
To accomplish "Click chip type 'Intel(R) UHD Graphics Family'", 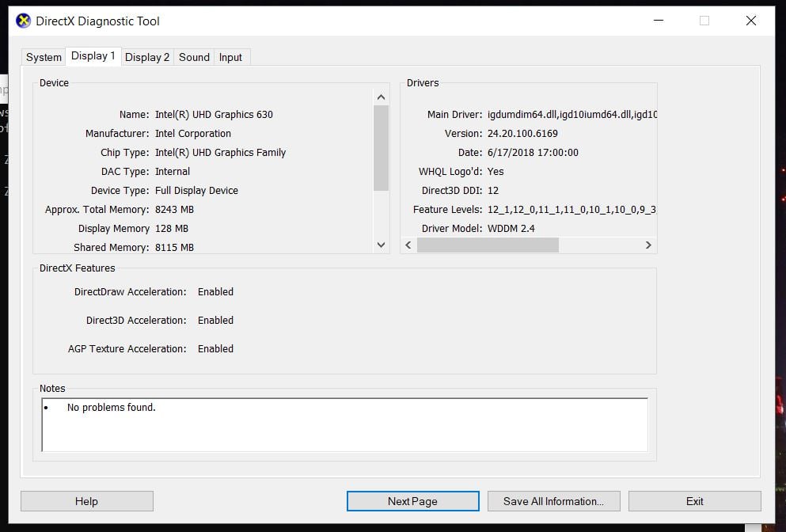I will (221, 153).
